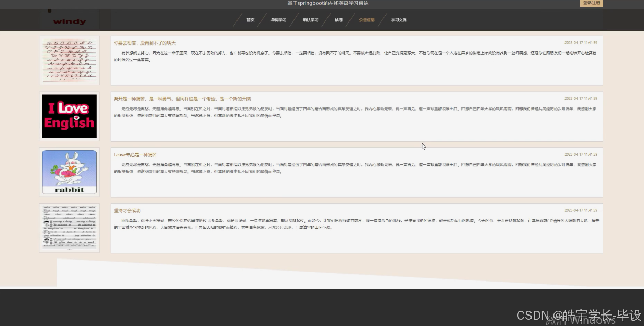Viewport: 644px width, 326px height.
Task: Click the timestamp on the 离开是一种痛苦 notice
Action: coord(581,99)
